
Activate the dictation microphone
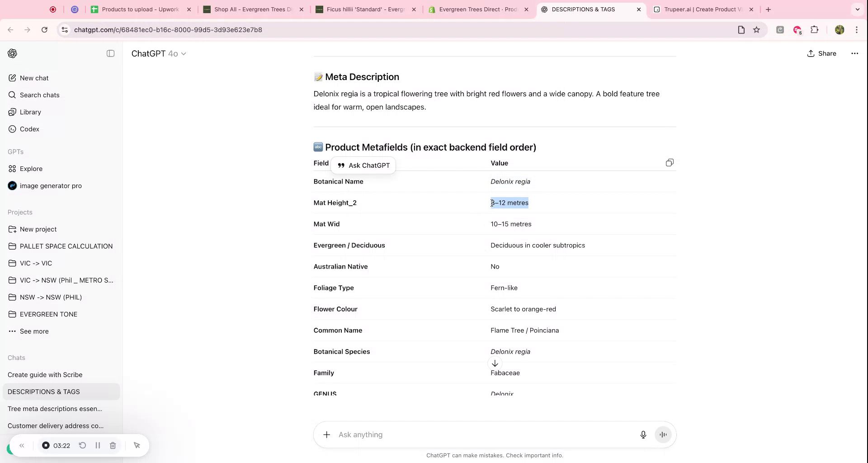pos(643,435)
